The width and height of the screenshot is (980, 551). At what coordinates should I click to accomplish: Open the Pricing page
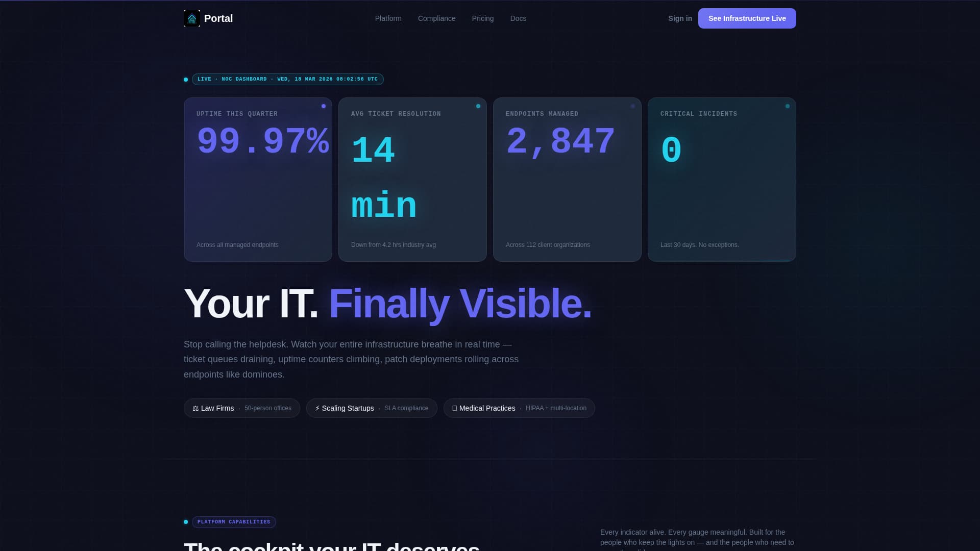pyautogui.click(x=482, y=18)
